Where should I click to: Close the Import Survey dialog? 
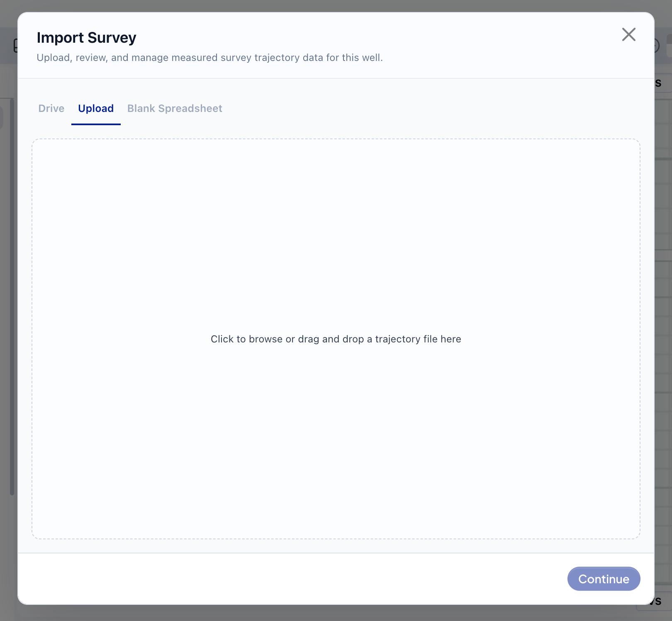click(629, 34)
